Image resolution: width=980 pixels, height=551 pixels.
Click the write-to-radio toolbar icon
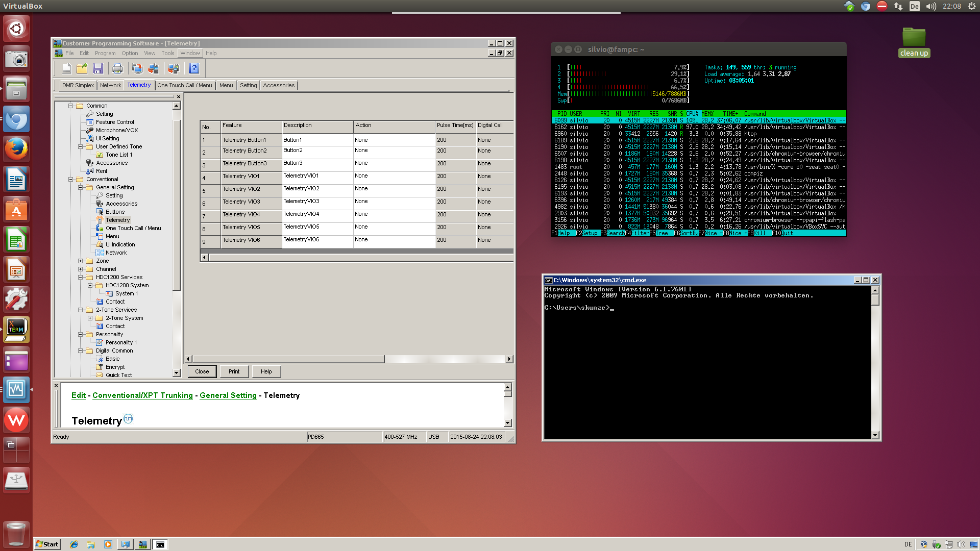(x=153, y=68)
